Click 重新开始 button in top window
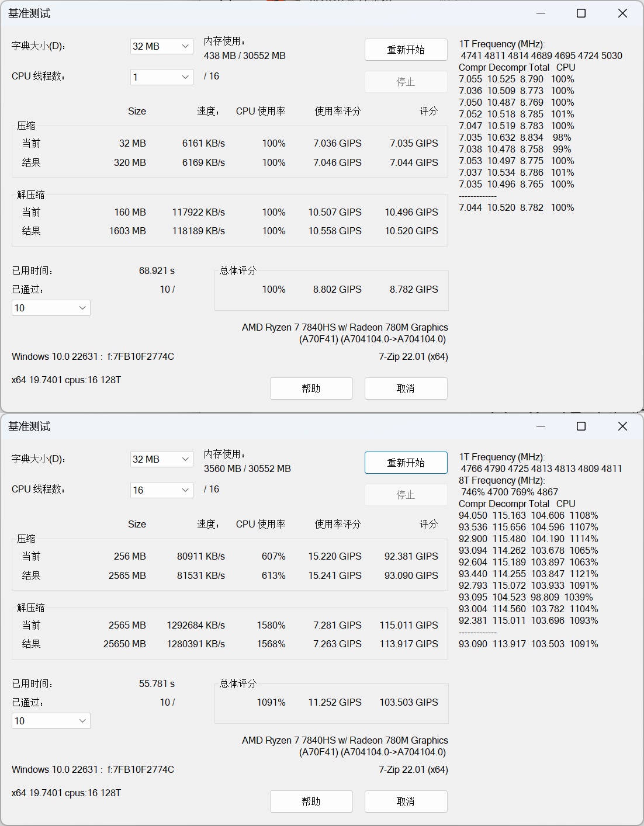Image resolution: width=644 pixels, height=826 pixels. point(406,50)
